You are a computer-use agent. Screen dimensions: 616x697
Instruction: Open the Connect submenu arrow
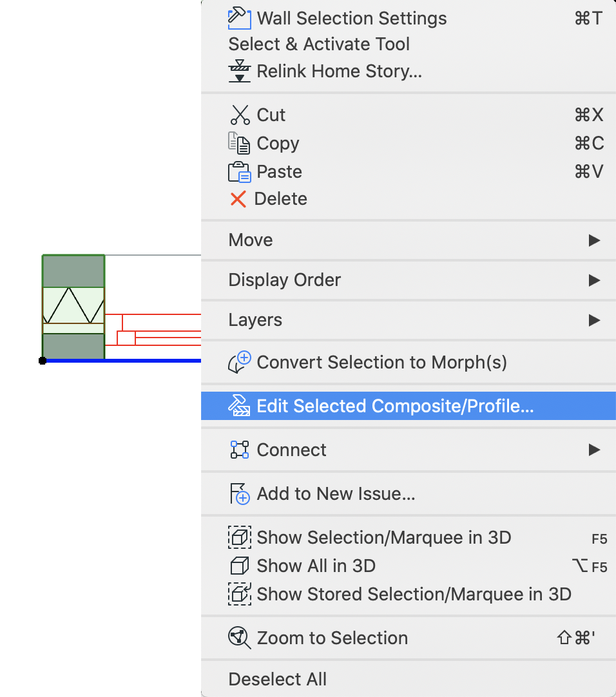coord(594,450)
